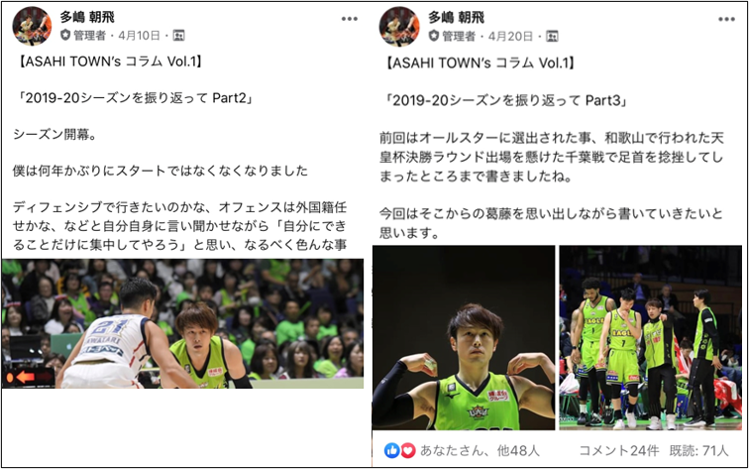Click the blue Like reaction icon

point(392,450)
